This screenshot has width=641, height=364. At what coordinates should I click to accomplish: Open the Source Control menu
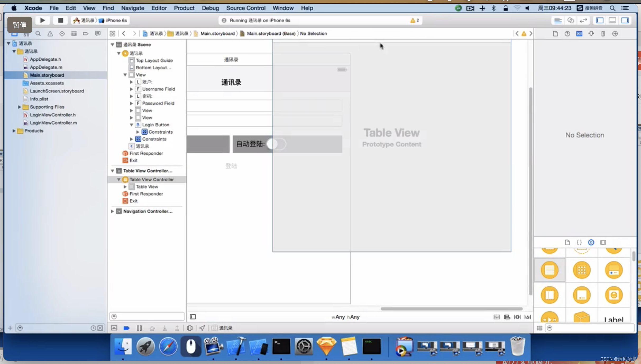(x=246, y=8)
